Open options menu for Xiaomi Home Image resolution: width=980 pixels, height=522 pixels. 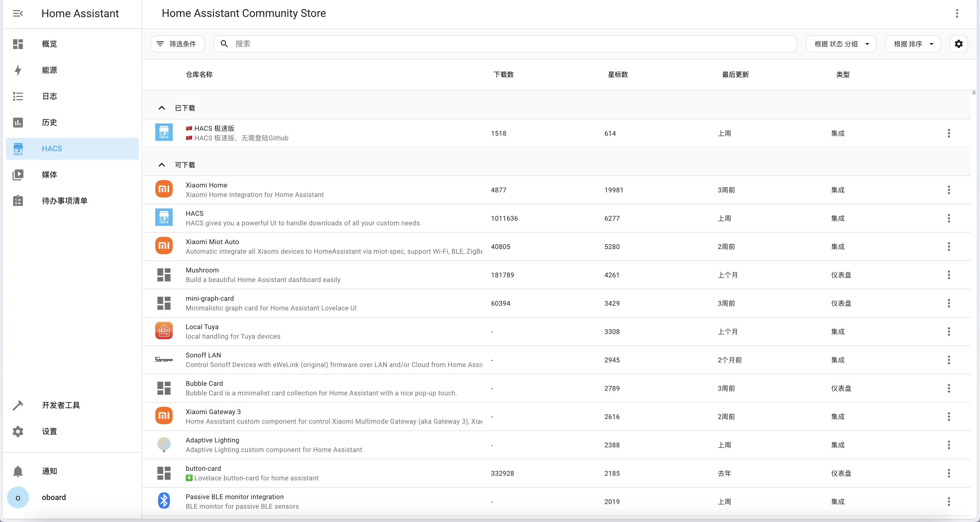pos(949,190)
